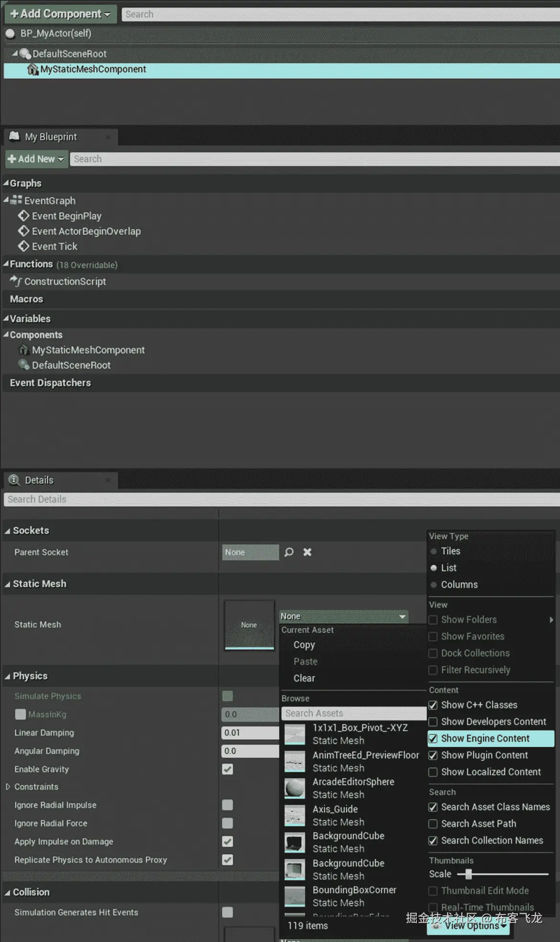Select the Axis_Guide mesh thumbnail
The image size is (560, 942).
pyautogui.click(x=295, y=815)
